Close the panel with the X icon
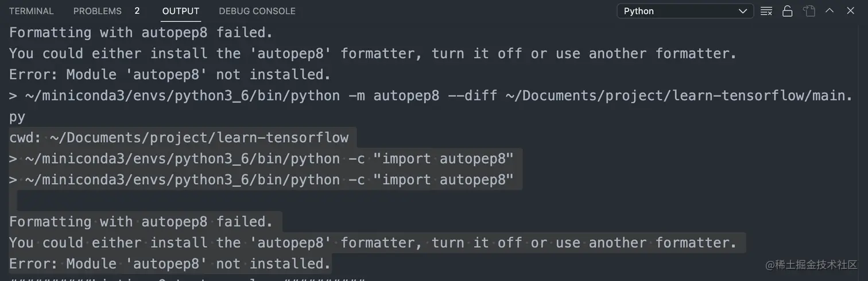Image resolution: width=868 pixels, height=281 pixels. pyautogui.click(x=849, y=10)
